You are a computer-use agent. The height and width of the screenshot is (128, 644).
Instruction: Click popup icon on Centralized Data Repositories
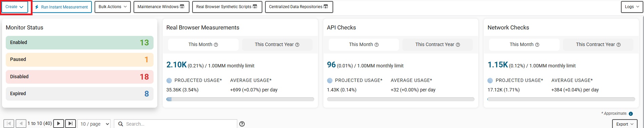click(326, 7)
